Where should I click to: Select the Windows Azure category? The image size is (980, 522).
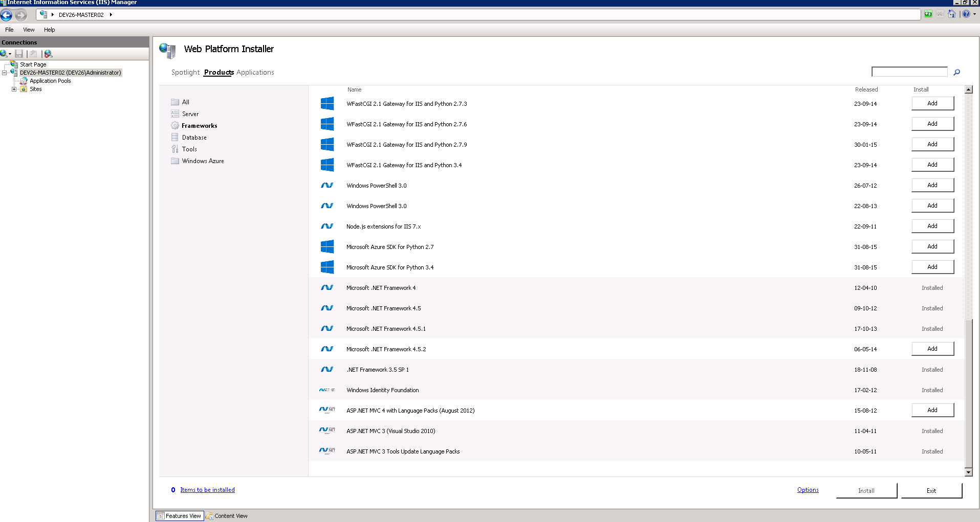(x=203, y=161)
